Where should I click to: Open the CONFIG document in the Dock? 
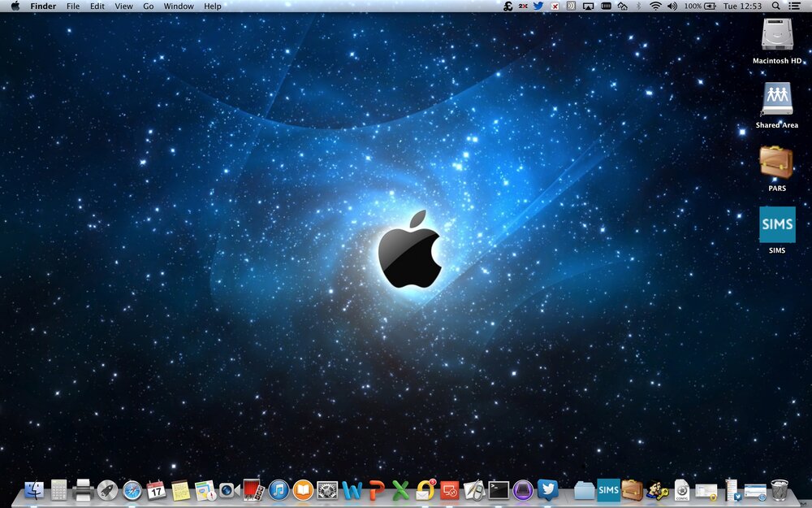(x=681, y=490)
